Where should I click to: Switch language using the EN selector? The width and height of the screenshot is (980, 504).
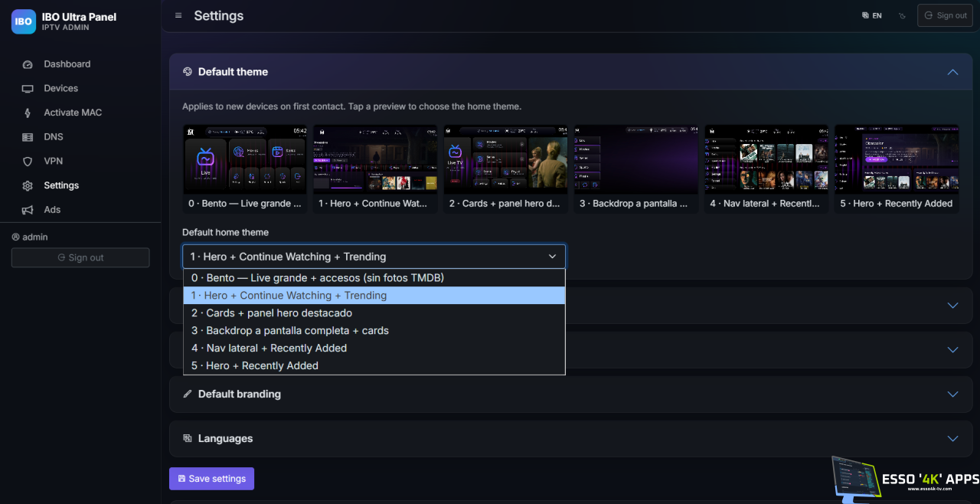(871, 15)
